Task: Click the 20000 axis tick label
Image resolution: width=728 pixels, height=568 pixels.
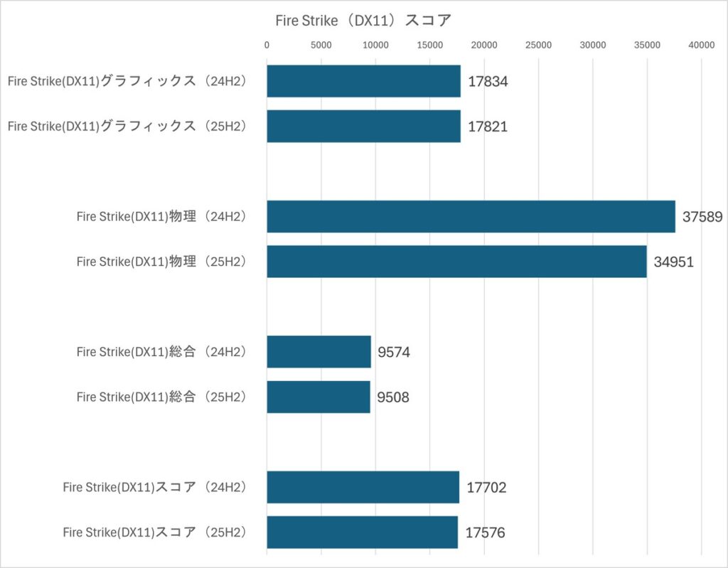Action: pos(484,45)
